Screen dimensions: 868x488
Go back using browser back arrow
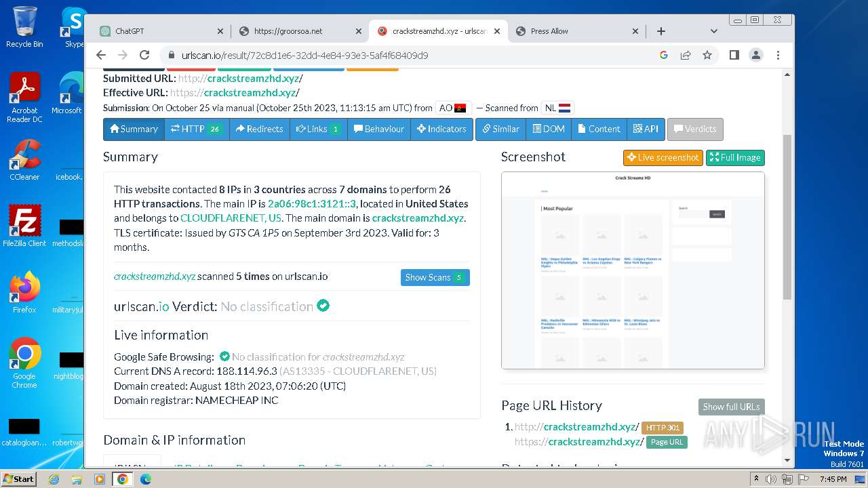click(x=101, y=55)
